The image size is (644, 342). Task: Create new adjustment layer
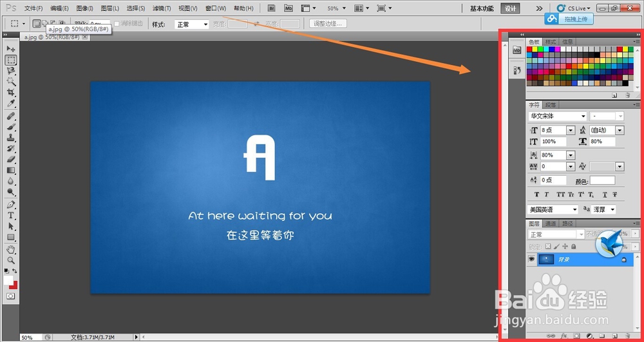(589, 336)
